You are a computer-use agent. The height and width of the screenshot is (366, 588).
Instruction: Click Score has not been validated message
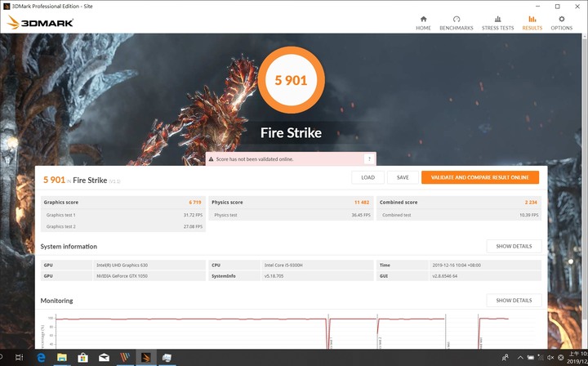point(255,159)
